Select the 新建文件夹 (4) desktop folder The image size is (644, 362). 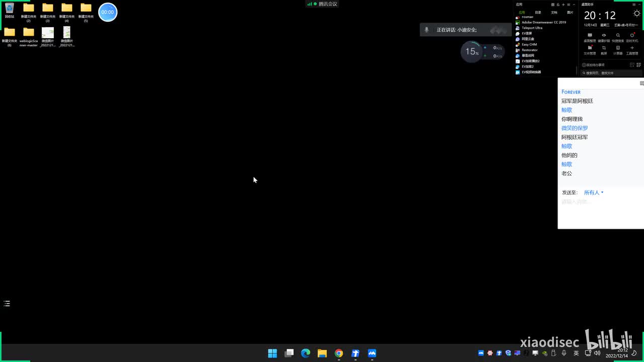67,12
